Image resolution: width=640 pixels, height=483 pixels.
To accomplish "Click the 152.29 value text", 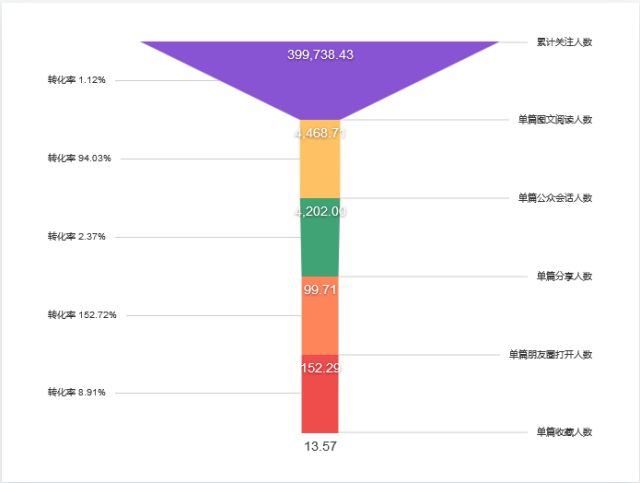I will tap(320, 368).
